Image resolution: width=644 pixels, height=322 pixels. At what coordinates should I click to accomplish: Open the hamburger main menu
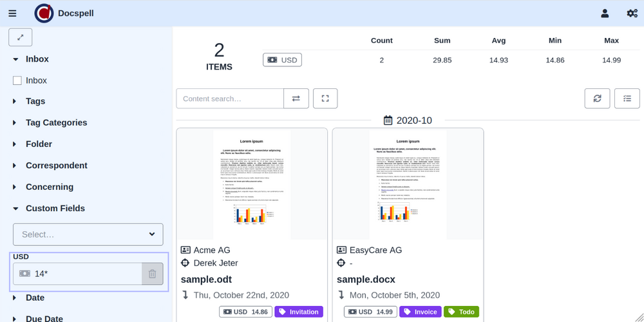coord(13,13)
